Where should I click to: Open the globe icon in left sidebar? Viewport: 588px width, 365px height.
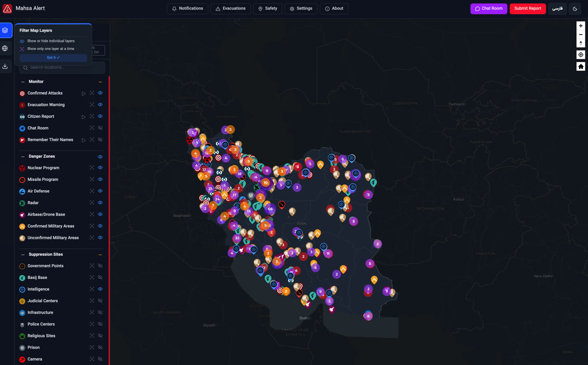point(5,48)
